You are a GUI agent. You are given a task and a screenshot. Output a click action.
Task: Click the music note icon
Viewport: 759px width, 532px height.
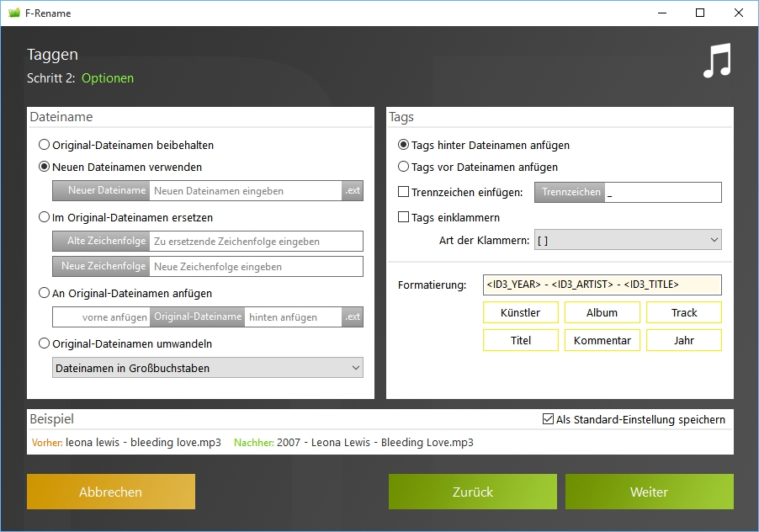pos(717,61)
